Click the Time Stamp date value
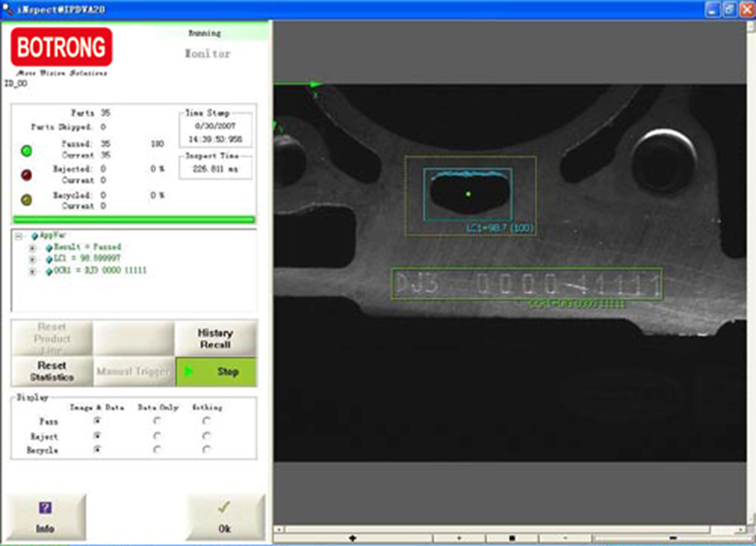This screenshot has width=756, height=546. pyautogui.click(x=216, y=126)
